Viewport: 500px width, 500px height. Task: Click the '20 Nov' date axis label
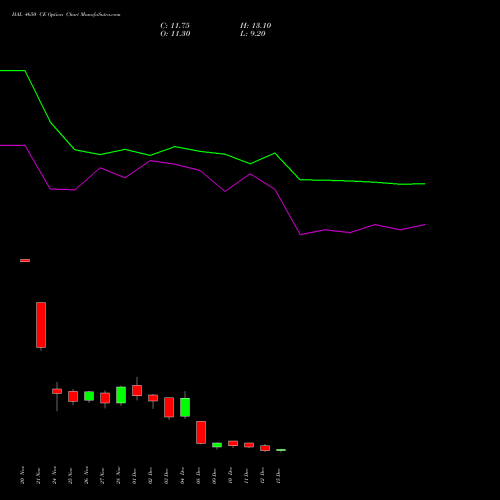[x=22, y=476]
